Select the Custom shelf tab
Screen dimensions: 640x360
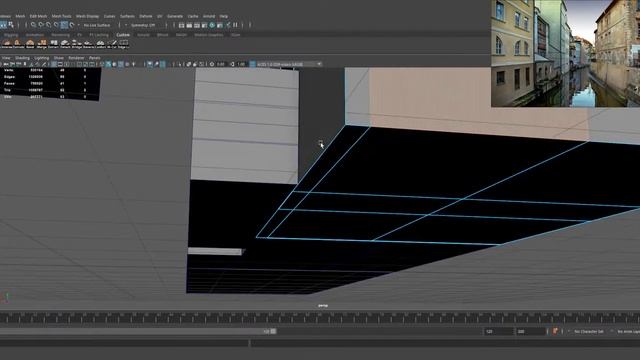(x=123, y=35)
